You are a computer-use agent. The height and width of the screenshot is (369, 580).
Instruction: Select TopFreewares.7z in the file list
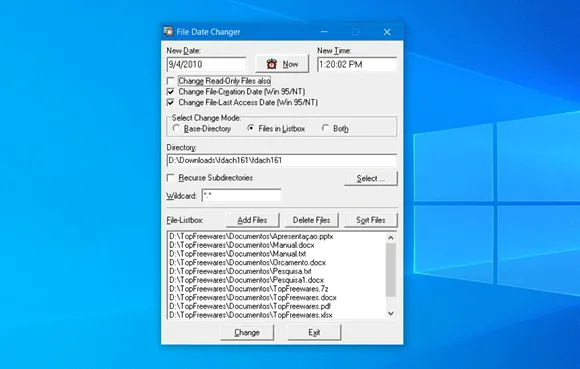(249, 289)
